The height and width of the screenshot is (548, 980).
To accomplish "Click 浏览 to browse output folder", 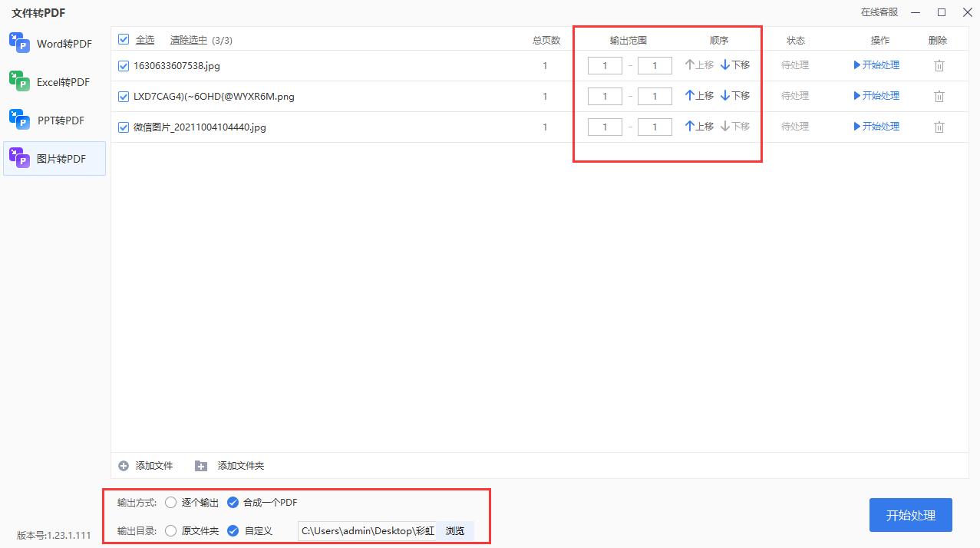I will 455,530.
